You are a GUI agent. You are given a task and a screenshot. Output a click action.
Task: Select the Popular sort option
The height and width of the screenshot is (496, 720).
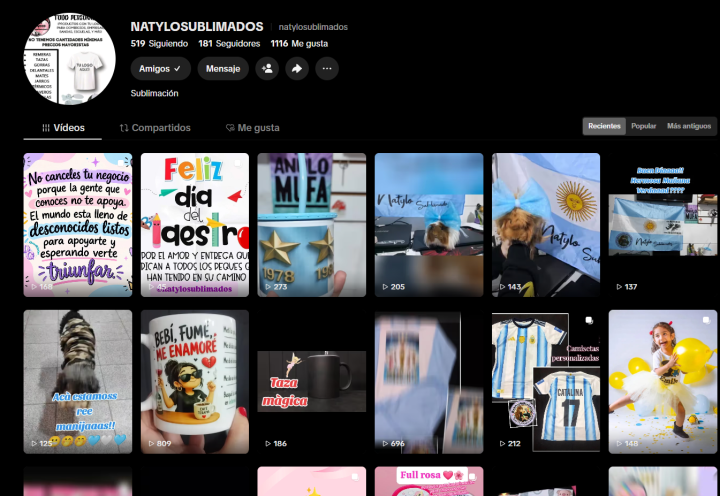pos(643,126)
